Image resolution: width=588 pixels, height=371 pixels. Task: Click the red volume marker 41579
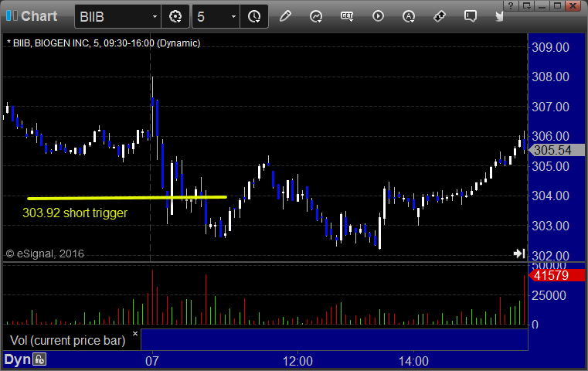click(x=556, y=275)
